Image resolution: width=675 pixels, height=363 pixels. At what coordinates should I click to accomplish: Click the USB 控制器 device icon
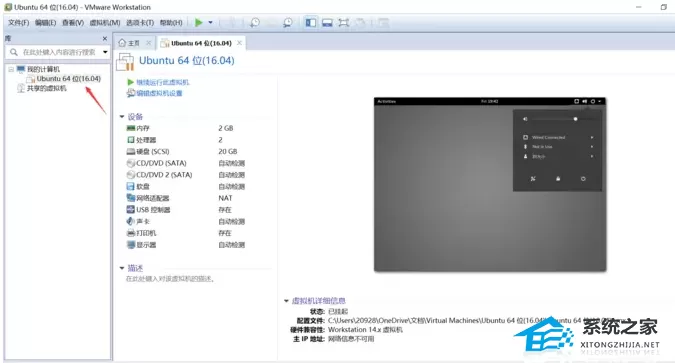131,210
